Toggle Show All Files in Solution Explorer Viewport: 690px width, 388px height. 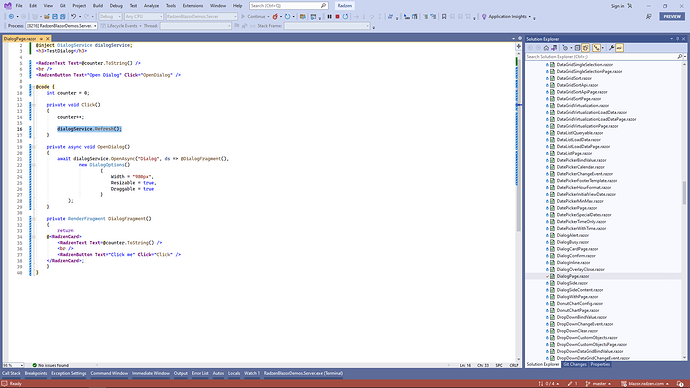586,48
